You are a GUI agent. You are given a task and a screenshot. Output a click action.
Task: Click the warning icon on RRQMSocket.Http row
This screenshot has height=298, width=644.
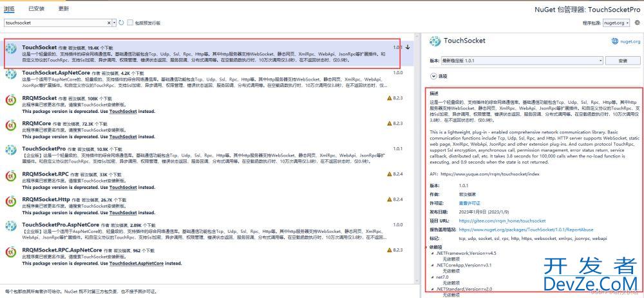390,199
